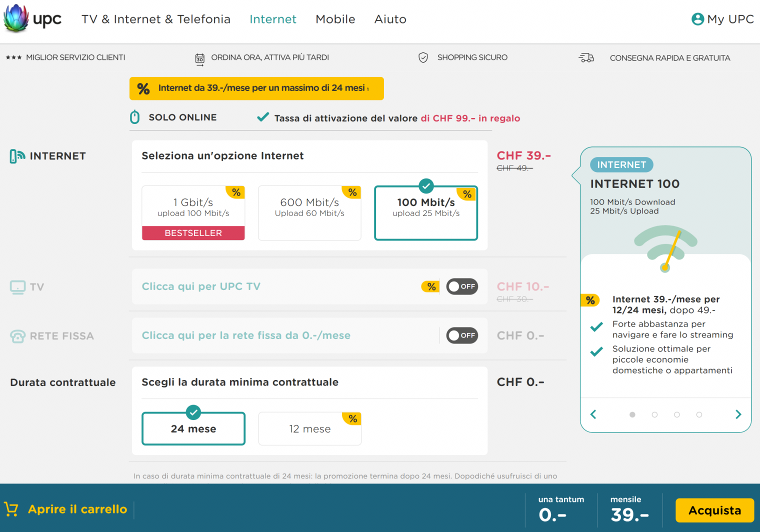Image resolution: width=760 pixels, height=532 pixels.
Task: Turn on the rete fissa toggle
Action: 461,335
